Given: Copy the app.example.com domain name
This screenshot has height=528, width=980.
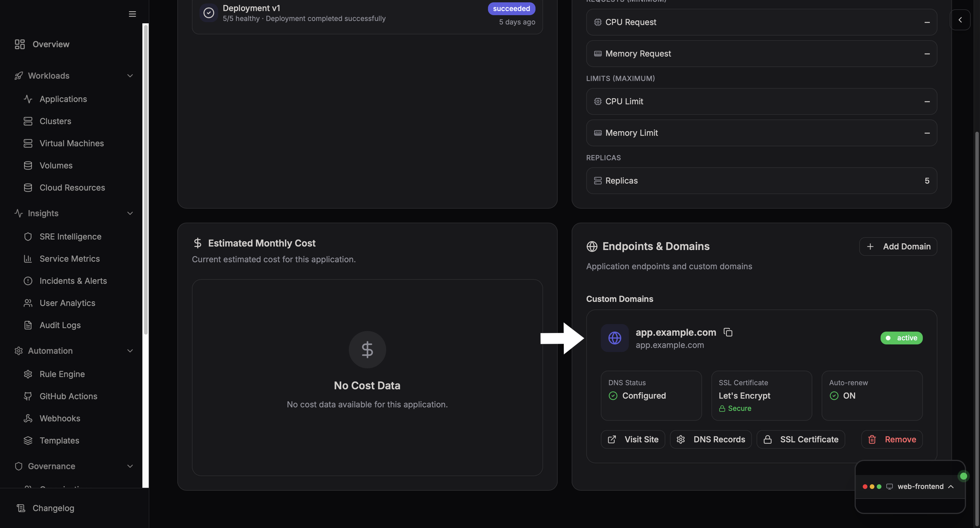Looking at the screenshot, I should (x=728, y=332).
